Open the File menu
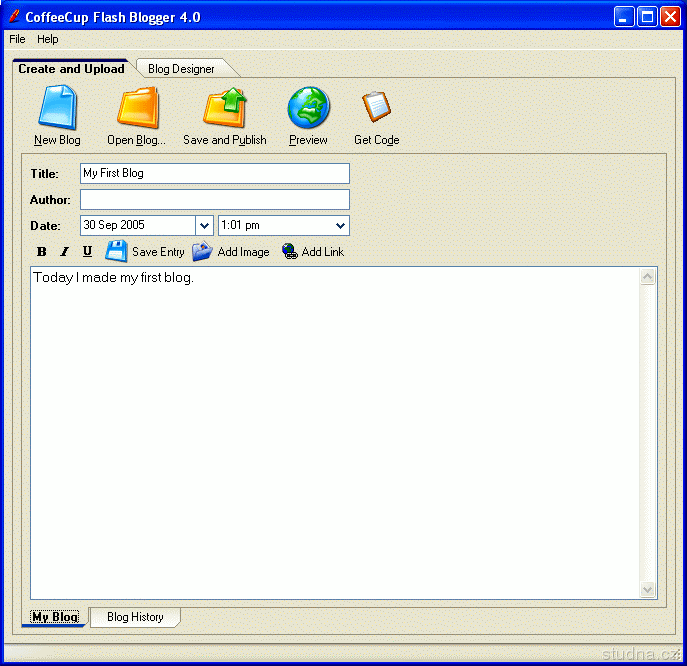687x666 pixels. [x=17, y=39]
